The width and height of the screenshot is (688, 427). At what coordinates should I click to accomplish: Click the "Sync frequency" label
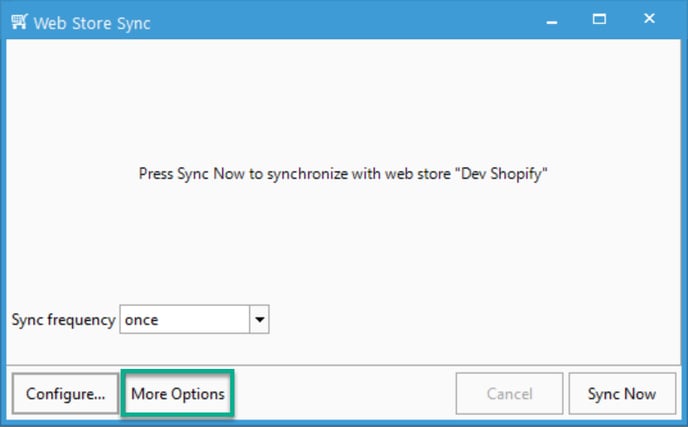tap(63, 320)
